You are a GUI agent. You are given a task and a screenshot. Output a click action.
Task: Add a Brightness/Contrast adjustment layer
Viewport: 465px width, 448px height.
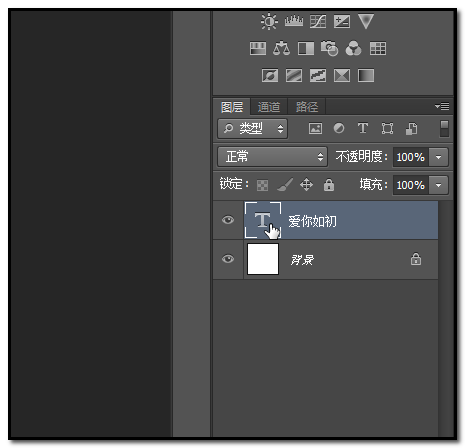(x=269, y=21)
